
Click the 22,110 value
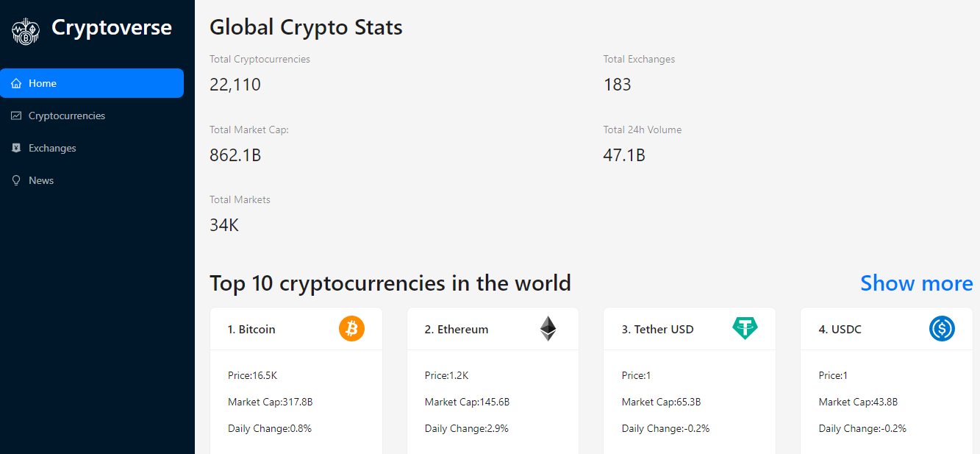pyautogui.click(x=235, y=85)
